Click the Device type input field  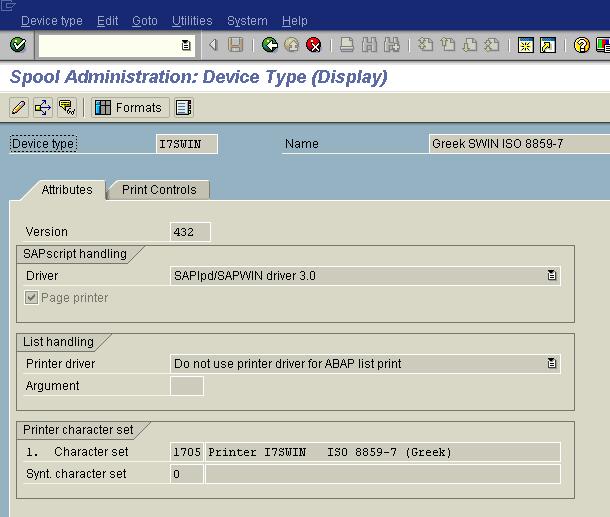[187, 144]
